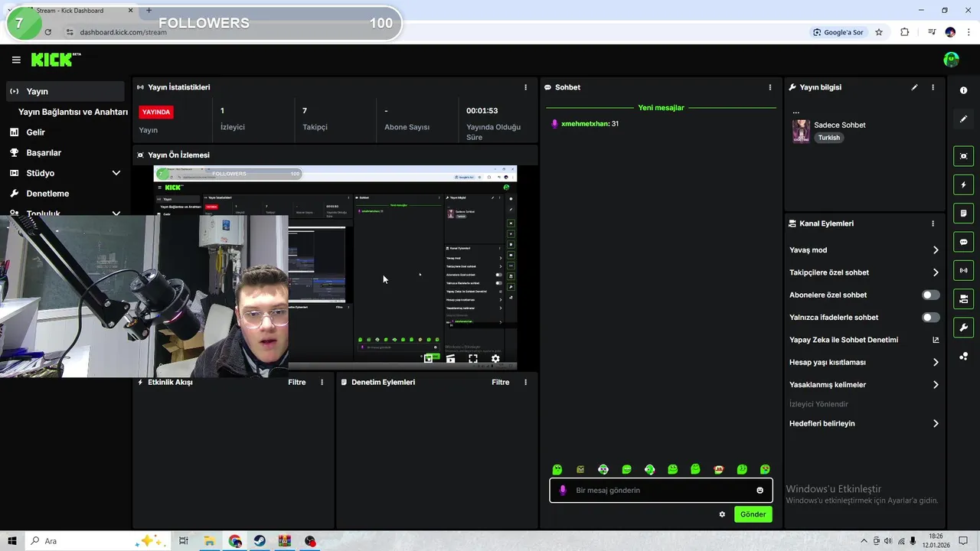This screenshot has width=980, height=551.
Task: Open a new browser tab with plus
Action: pyautogui.click(x=149, y=11)
